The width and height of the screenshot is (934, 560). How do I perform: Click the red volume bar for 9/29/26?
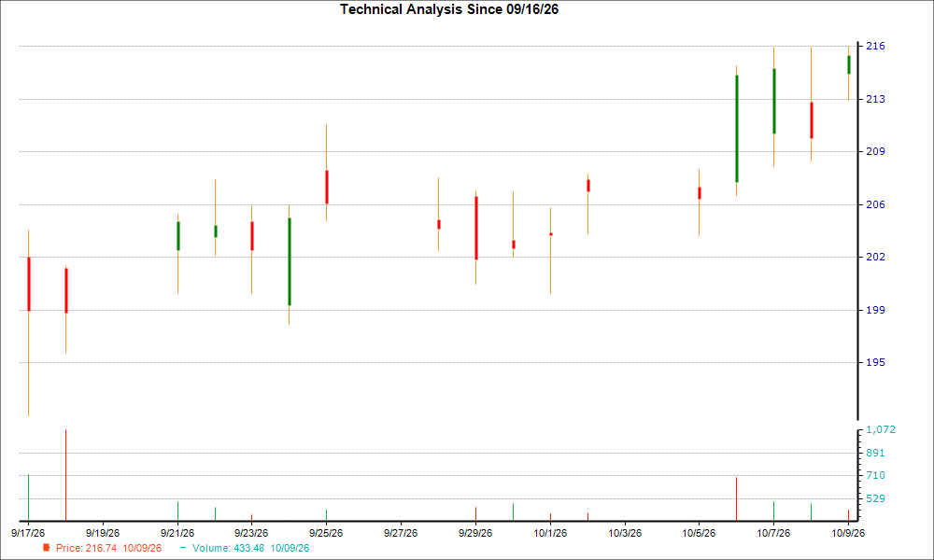point(475,514)
